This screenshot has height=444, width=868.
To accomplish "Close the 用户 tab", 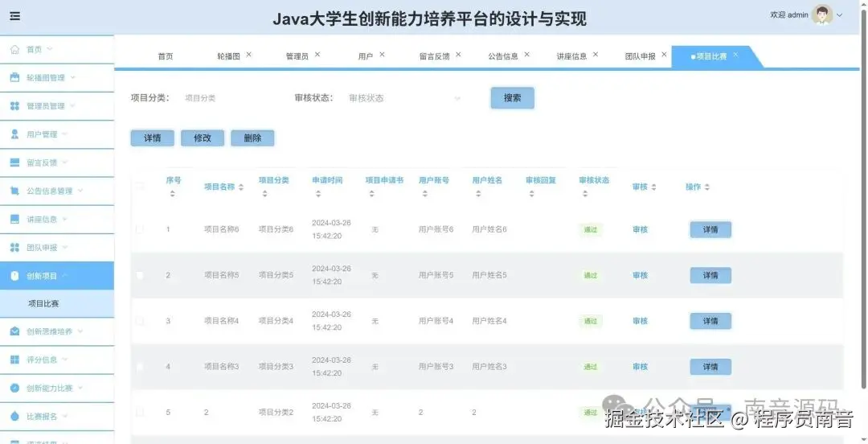I will click(x=382, y=55).
